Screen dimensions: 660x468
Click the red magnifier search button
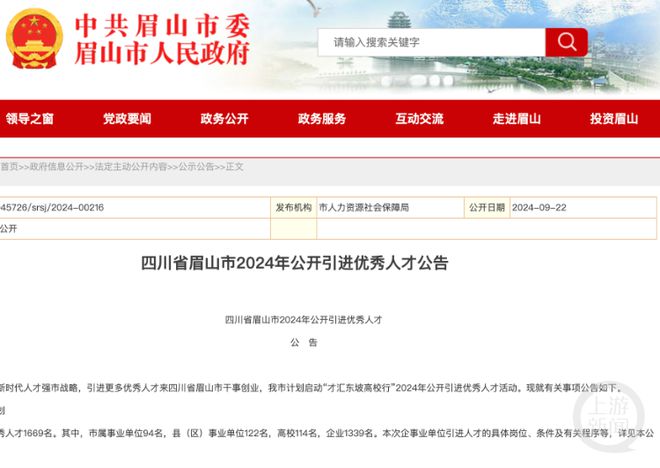click(x=566, y=42)
